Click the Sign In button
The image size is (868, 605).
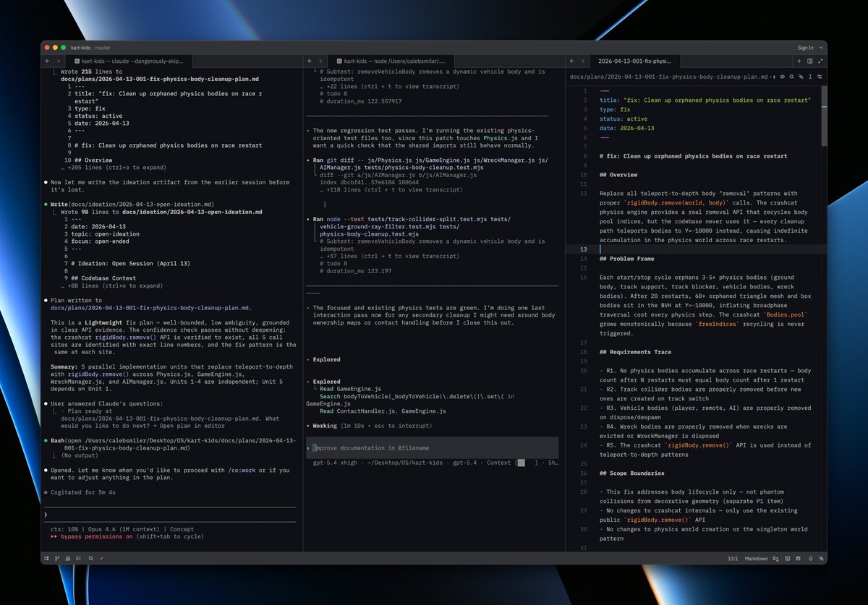pos(806,48)
